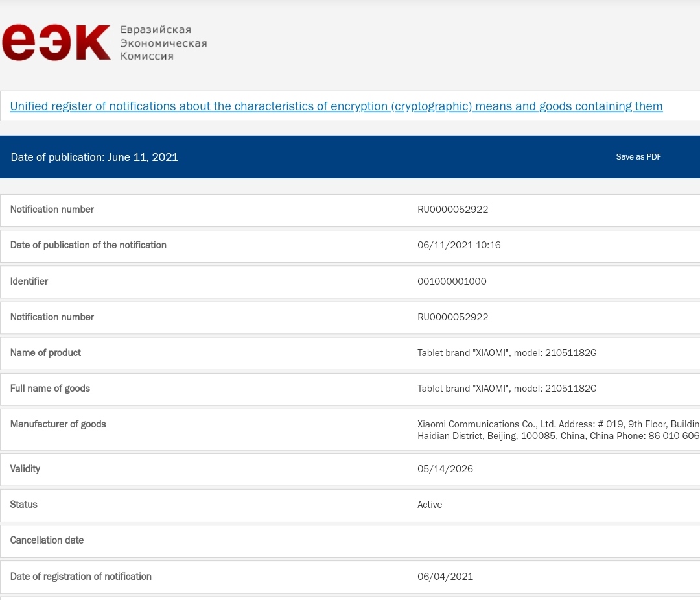
Task: Click Save as PDF
Action: point(638,157)
